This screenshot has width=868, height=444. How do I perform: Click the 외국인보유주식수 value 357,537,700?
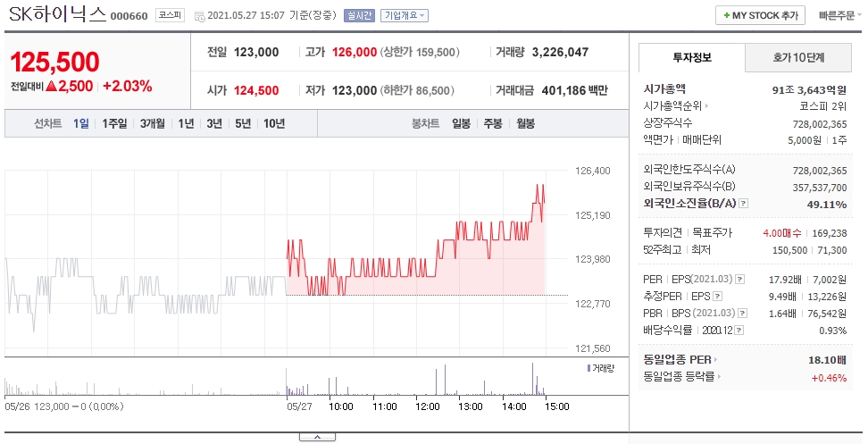click(820, 188)
